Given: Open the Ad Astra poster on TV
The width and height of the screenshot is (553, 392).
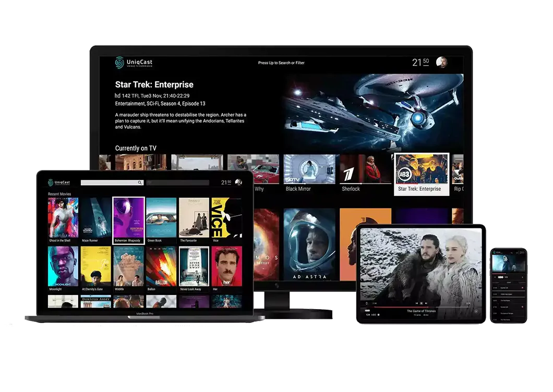Looking at the screenshot, I should click(309, 244).
